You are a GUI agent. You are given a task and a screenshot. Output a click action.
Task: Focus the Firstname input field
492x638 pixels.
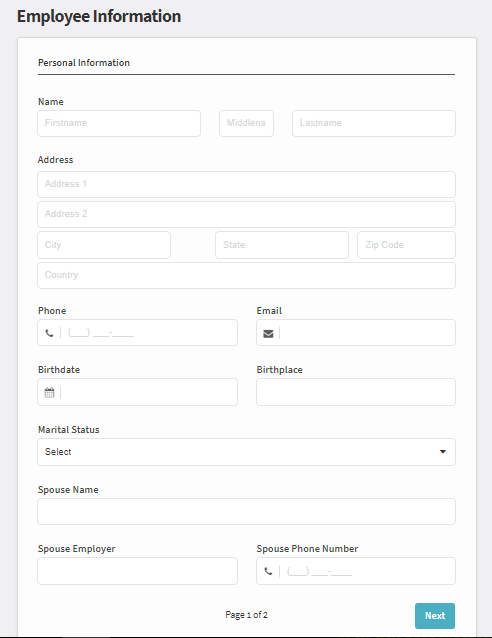click(x=119, y=123)
